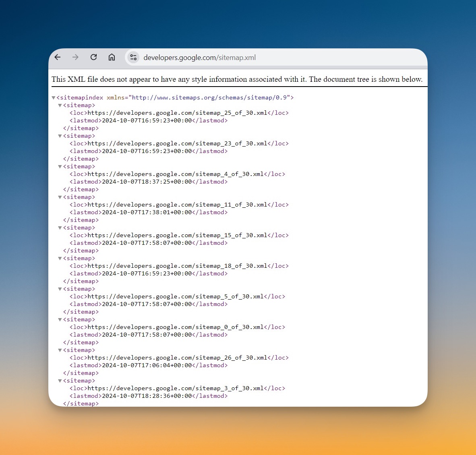Collapse the sitemap_0_of_30 entry
476x455 pixels.
point(60,319)
